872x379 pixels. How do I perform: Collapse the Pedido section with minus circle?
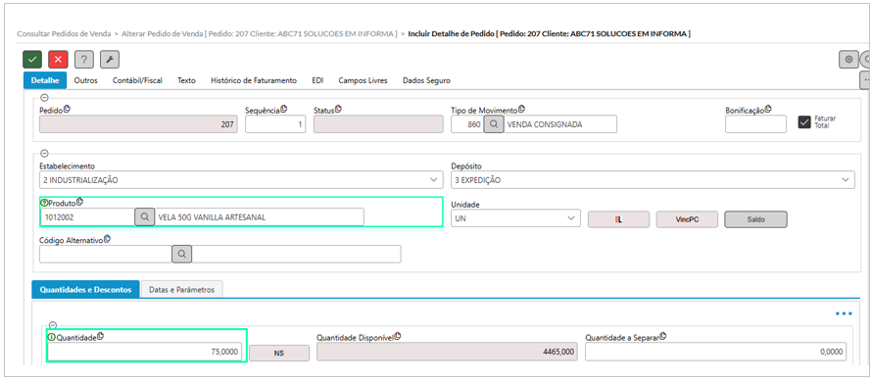(44, 98)
